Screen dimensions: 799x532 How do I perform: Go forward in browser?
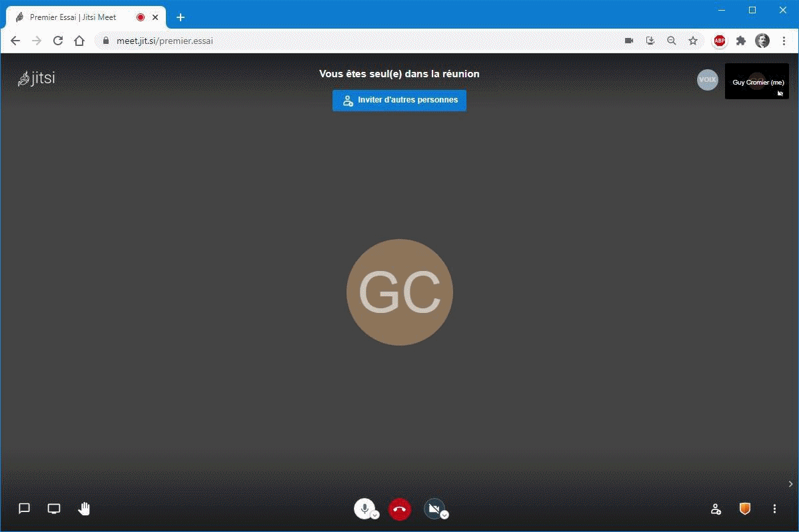point(37,41)
